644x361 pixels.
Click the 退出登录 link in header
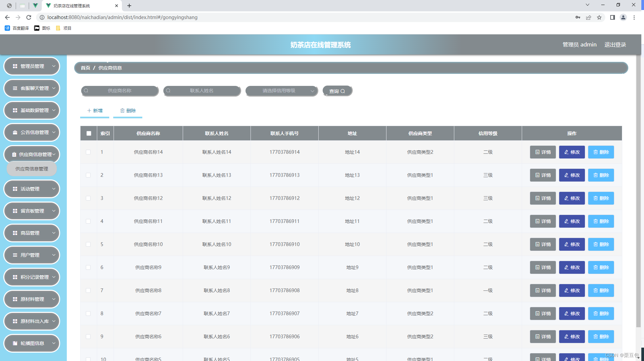(x=615, y=45)
